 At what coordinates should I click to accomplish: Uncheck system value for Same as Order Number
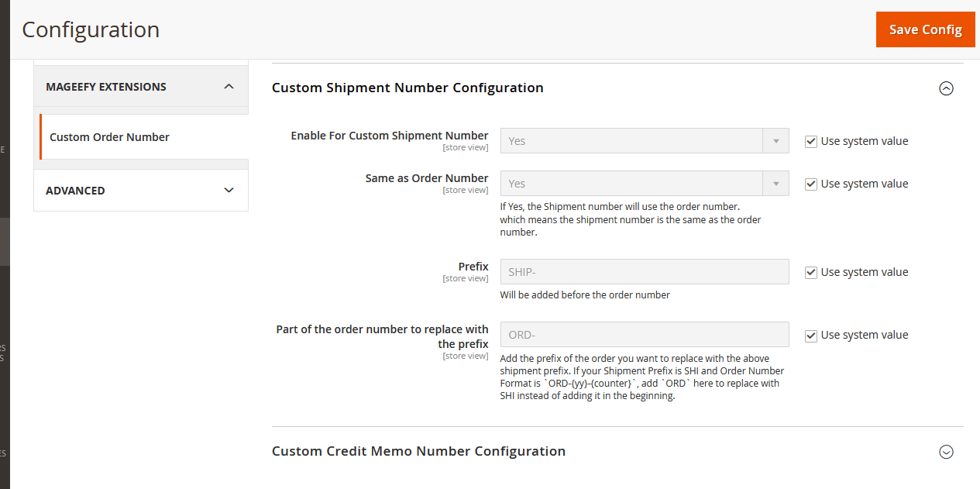click(x=811, y=184)
